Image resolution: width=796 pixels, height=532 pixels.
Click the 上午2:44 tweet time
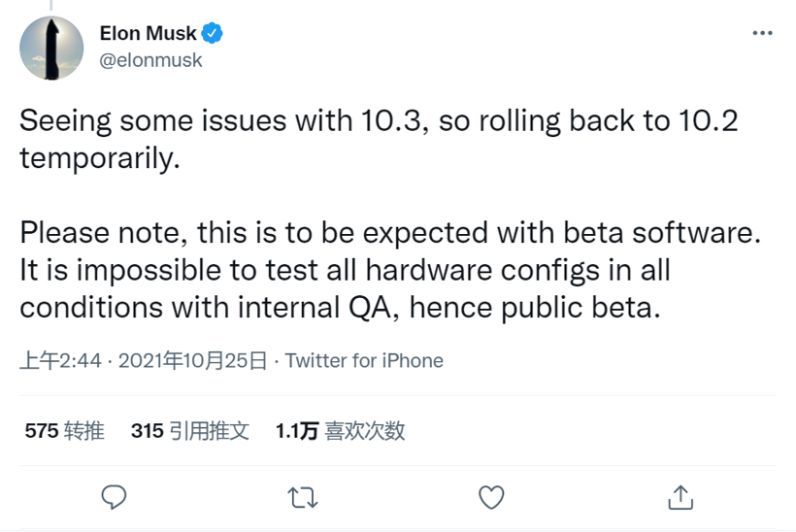pyautogui.click(x=60, y=361)
